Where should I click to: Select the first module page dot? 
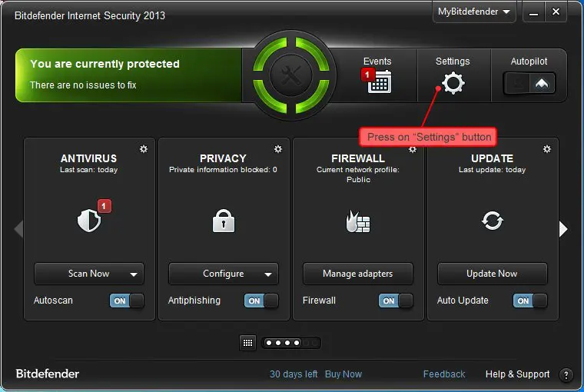(x=269, y=343)
